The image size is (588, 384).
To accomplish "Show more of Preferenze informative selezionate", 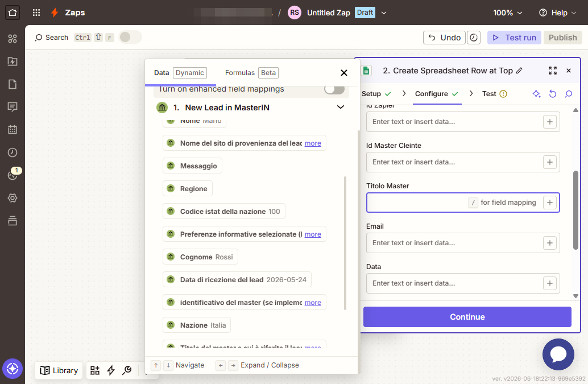I will coord(313,234).
